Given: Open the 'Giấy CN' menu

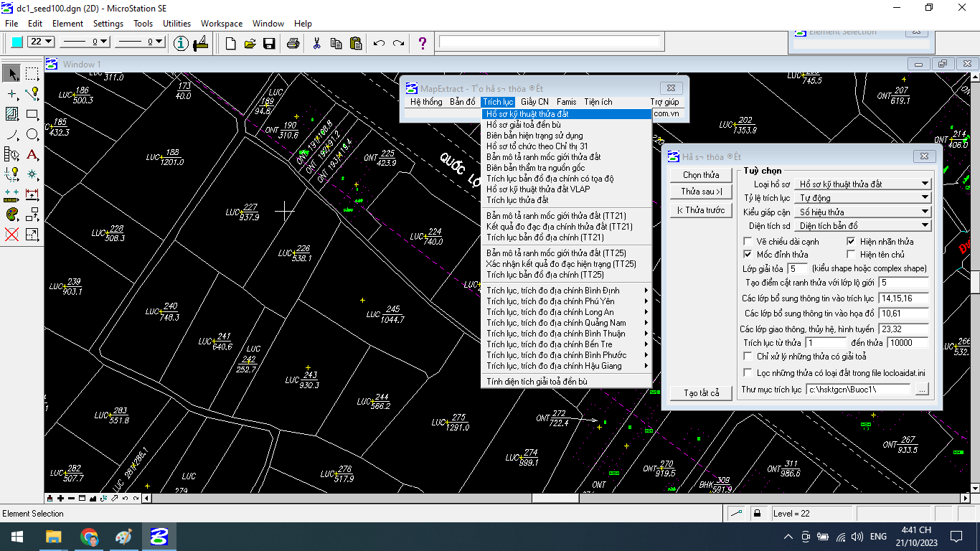Looking at the screenshot, I should (534, 102).
